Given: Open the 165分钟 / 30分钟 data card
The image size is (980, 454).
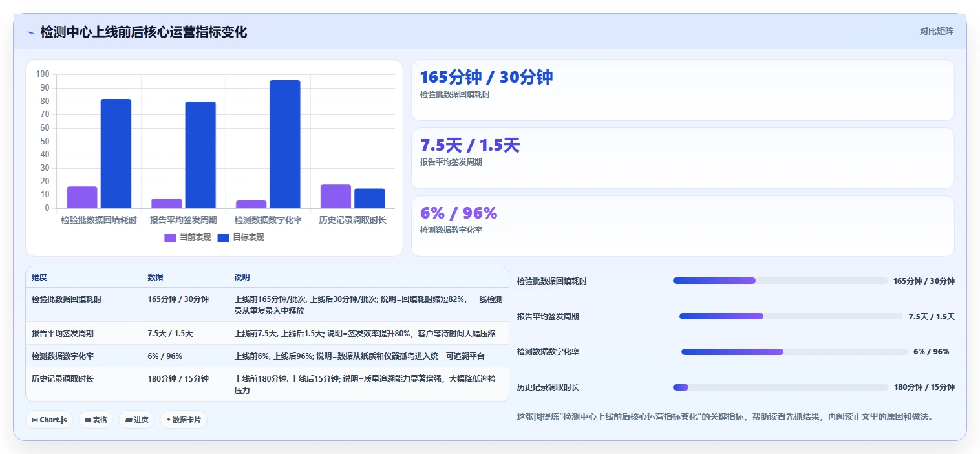Looking at the screenshot, I should [x=683, y=90].
